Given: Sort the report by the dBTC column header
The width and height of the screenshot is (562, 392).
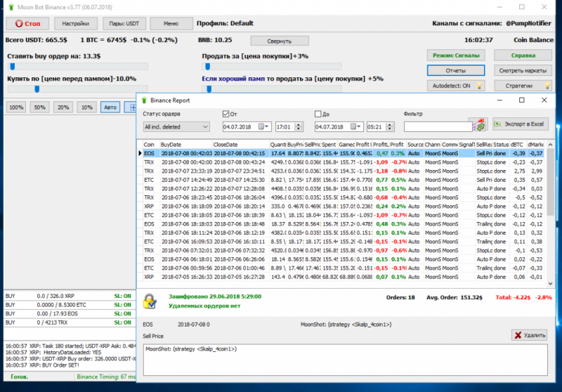Looking at the screenshot, I should (518, 145).
